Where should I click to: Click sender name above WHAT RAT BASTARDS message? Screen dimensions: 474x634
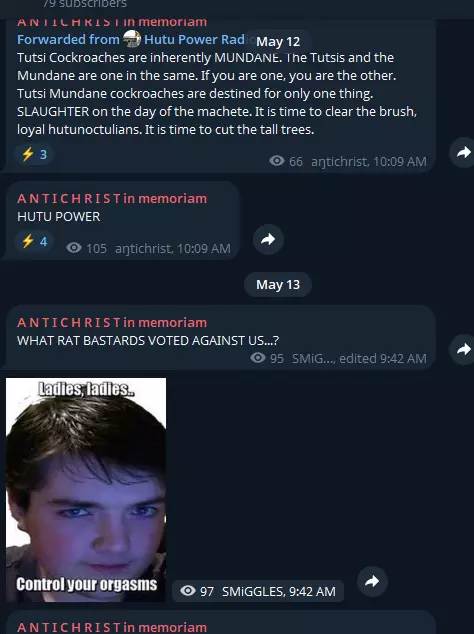point(112,323)
